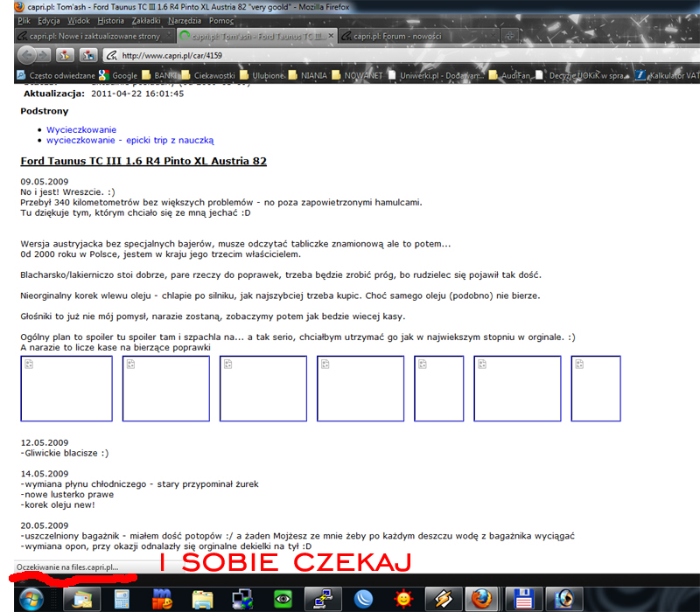Image resolution: width=700 pixels, height=612 pixels.
Task: Open the mail app from the taskbar
Action: pos(81,599)
